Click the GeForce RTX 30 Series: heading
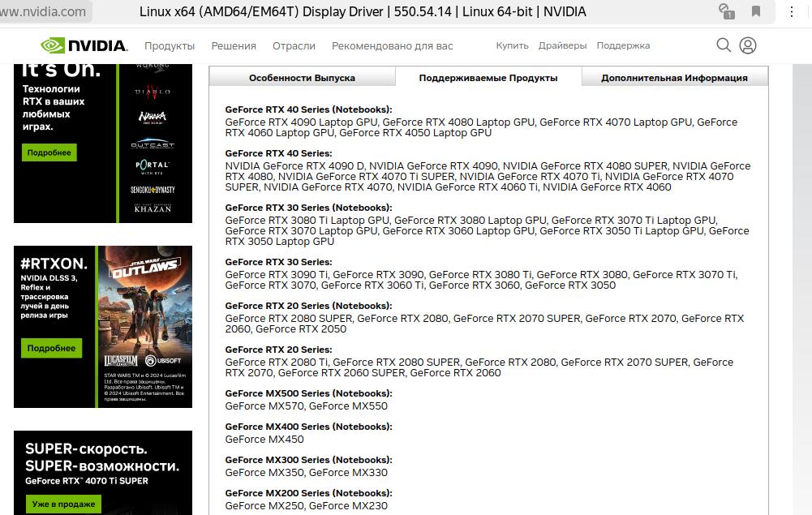 278,262
